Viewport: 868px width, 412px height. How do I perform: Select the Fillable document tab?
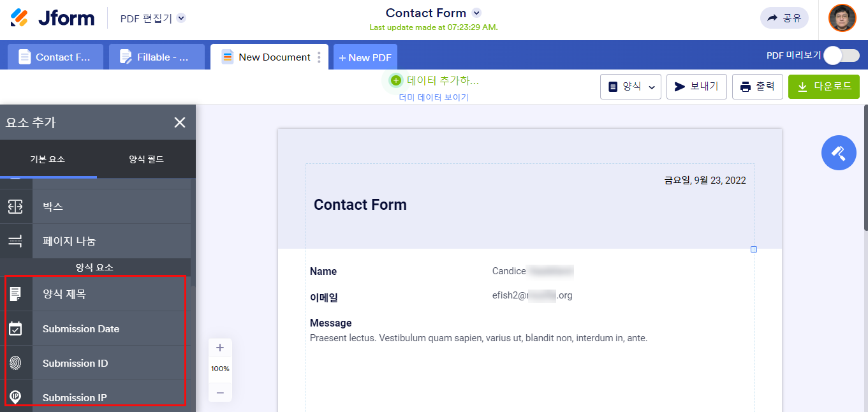(x=156, y=57)
